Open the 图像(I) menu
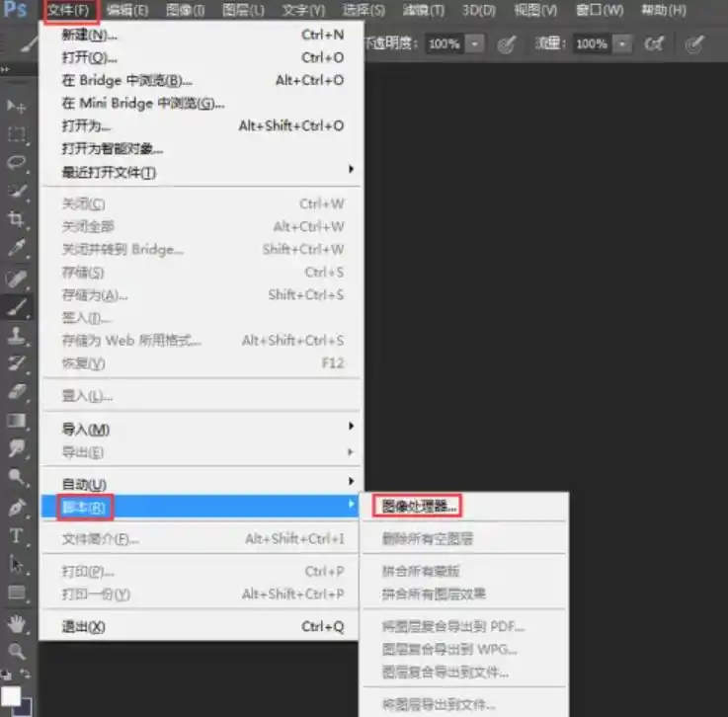The height and width of the screenshot is (717, 728). coord(186,10)
